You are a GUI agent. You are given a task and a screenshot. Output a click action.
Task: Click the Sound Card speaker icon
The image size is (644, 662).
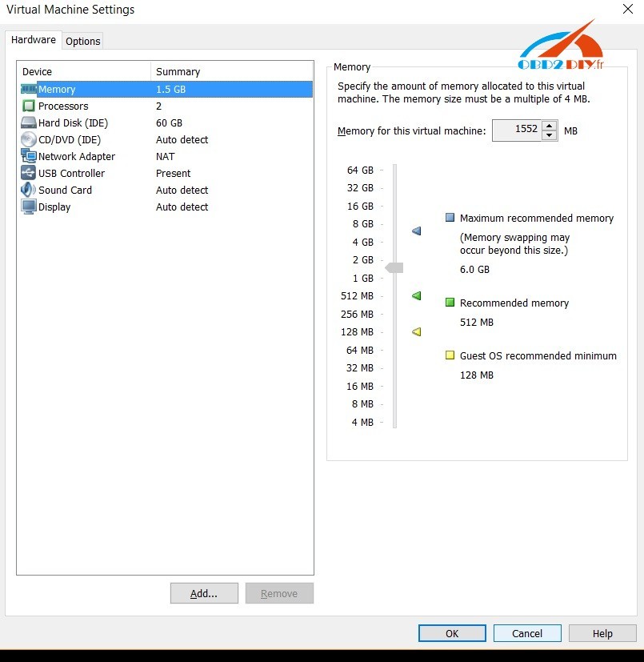[x=29, y=190]
